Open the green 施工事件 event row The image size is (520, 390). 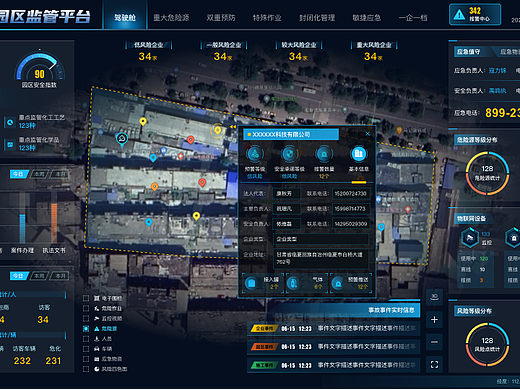[333, 365]
